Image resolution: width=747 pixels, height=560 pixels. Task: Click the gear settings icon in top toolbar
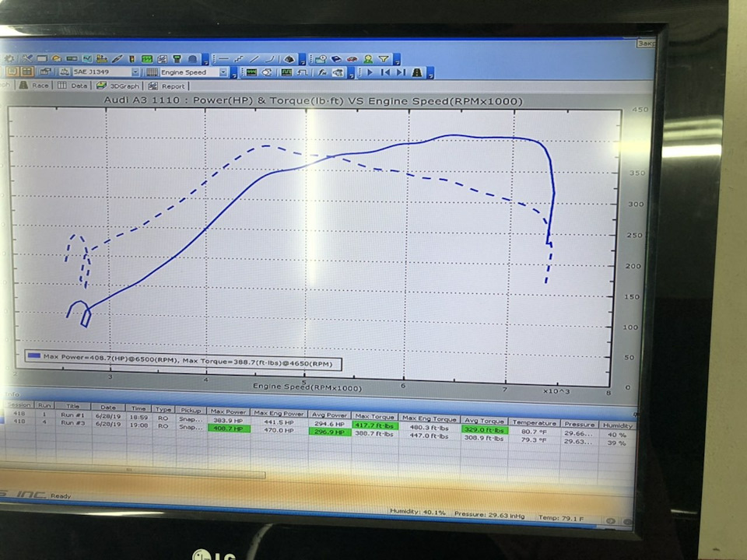[9, 59]
